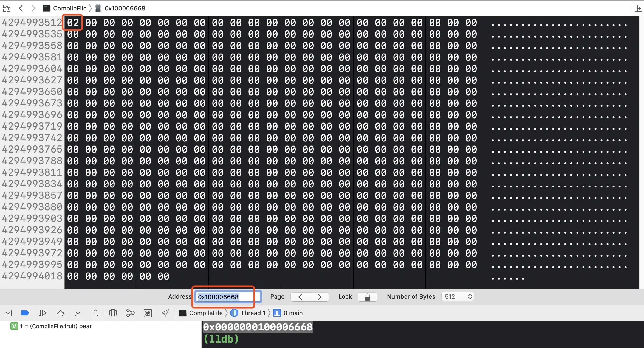Click the step into icon
Viewport: 644px width, 348px height.
pyautogui.click(x=78, y=313)
